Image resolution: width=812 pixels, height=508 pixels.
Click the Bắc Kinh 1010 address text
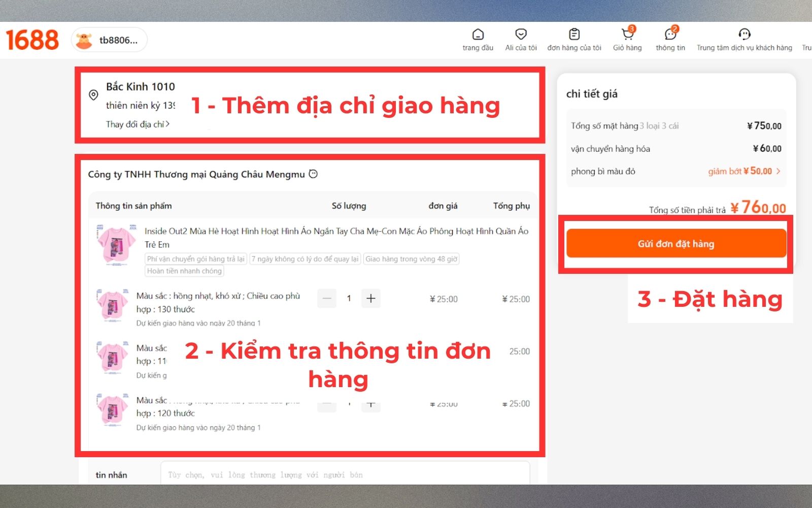click(141, 86)
